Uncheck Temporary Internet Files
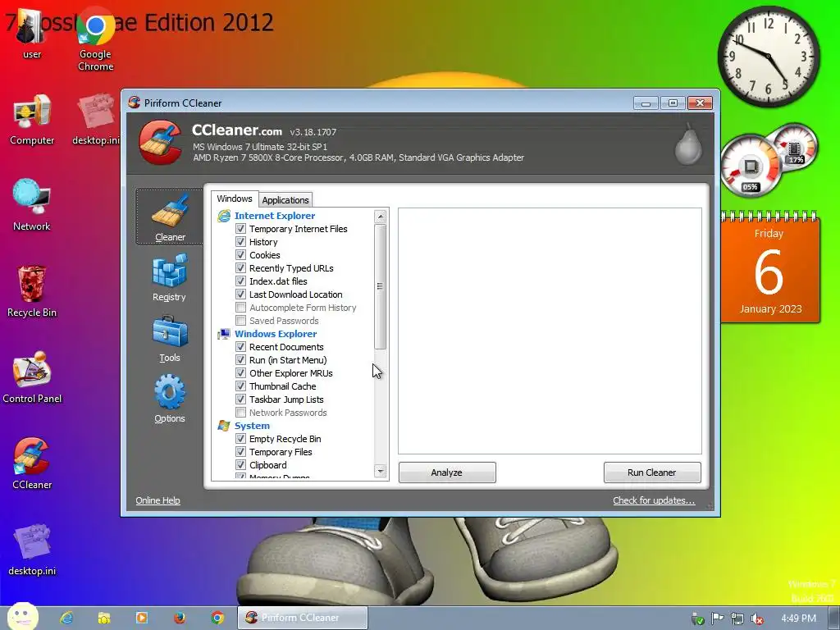Viewport: 840px width, 630px height. [x=240, y=229]
